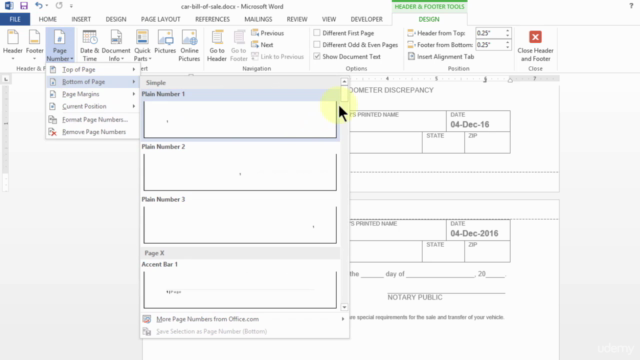Viewport: 640px width, 360px height.
Task: Click gallery scroll down arrow
Action: pyautogui.click(x=344, y=307)
